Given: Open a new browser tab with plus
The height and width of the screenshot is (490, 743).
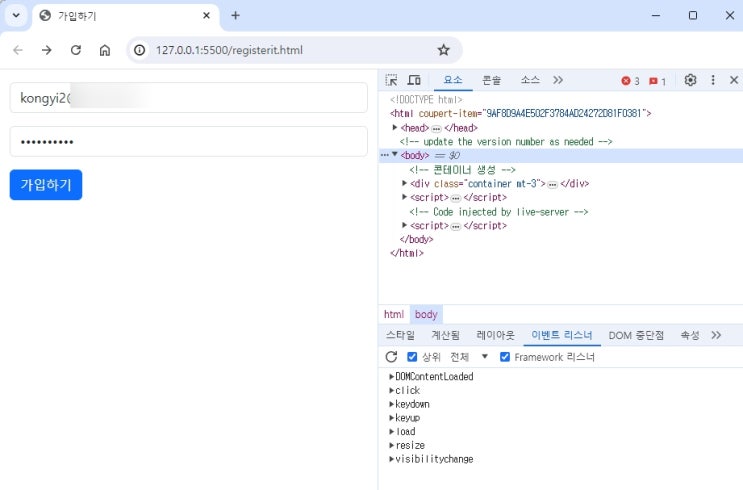Looking at the screenshot, I should pyautogui.click(x=236, y=16).
